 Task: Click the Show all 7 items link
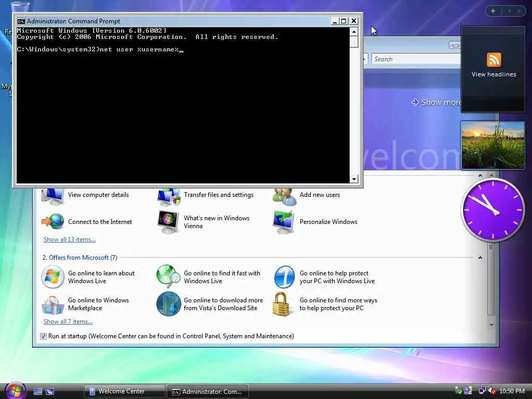pos(68,321)
